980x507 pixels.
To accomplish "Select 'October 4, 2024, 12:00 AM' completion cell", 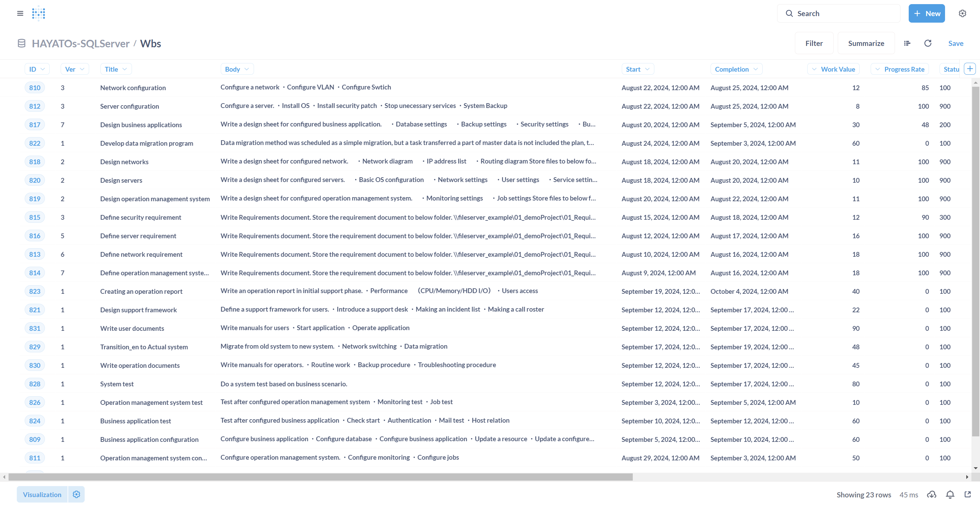I will [749, 291].
